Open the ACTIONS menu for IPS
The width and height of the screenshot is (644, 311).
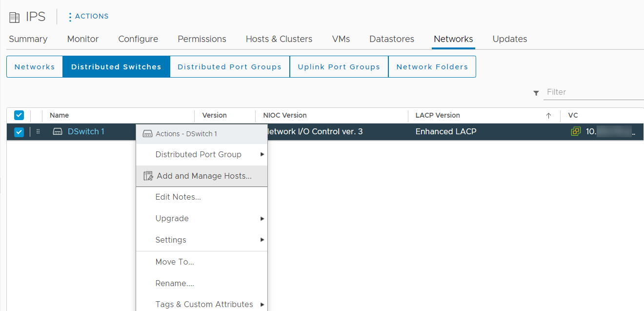(88, 17)
